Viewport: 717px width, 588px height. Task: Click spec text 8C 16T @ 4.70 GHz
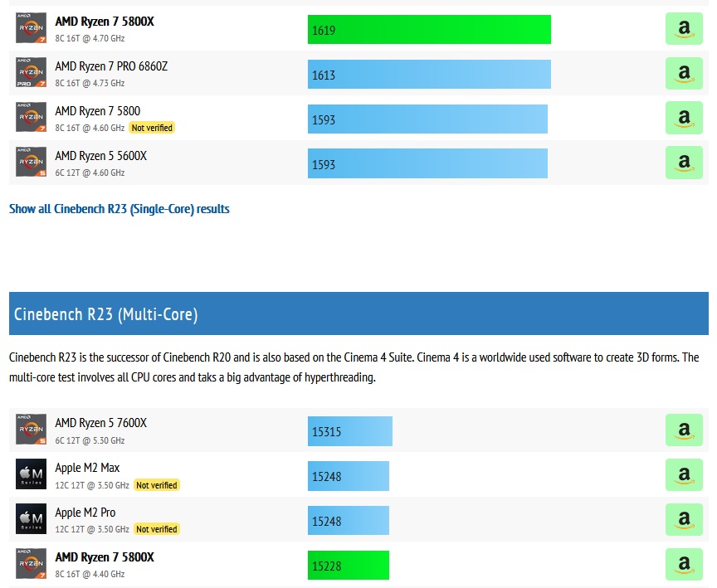[90, 38]
